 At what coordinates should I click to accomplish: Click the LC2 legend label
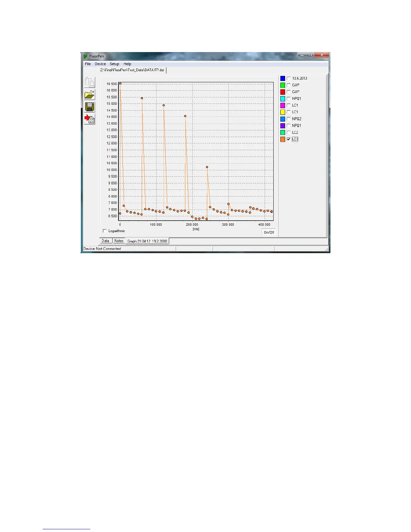[x=295, y=132]
